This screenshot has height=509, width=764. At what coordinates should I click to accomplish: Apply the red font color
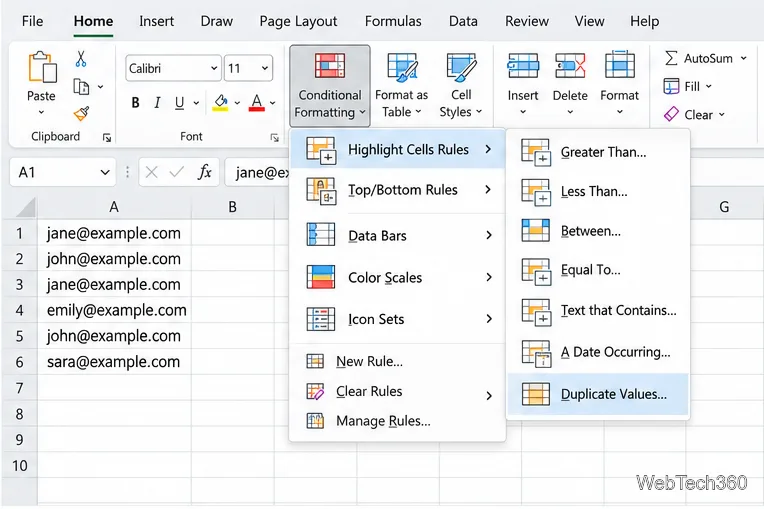pos(257,103)
